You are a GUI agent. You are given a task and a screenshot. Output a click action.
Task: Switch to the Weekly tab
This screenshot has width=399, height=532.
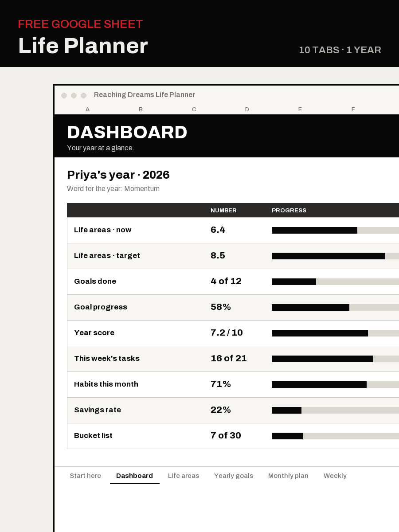click(x=335, y=476)
